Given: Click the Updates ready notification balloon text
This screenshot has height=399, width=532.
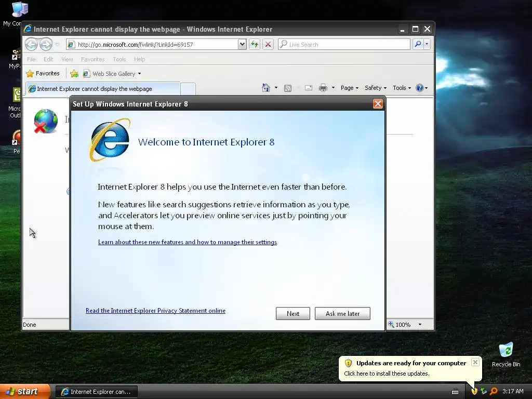Looking at the screenshot, I should point(387,374).
